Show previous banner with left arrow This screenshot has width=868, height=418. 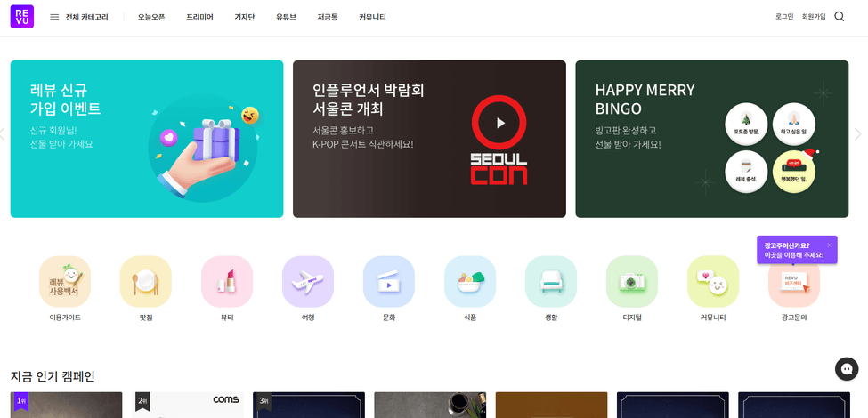pos(2,133)
